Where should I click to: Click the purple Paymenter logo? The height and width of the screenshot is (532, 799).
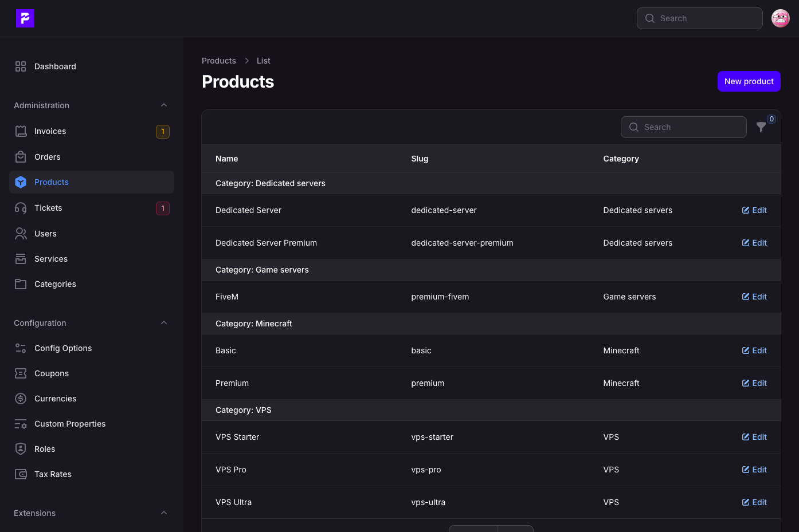tap(25, 18)
